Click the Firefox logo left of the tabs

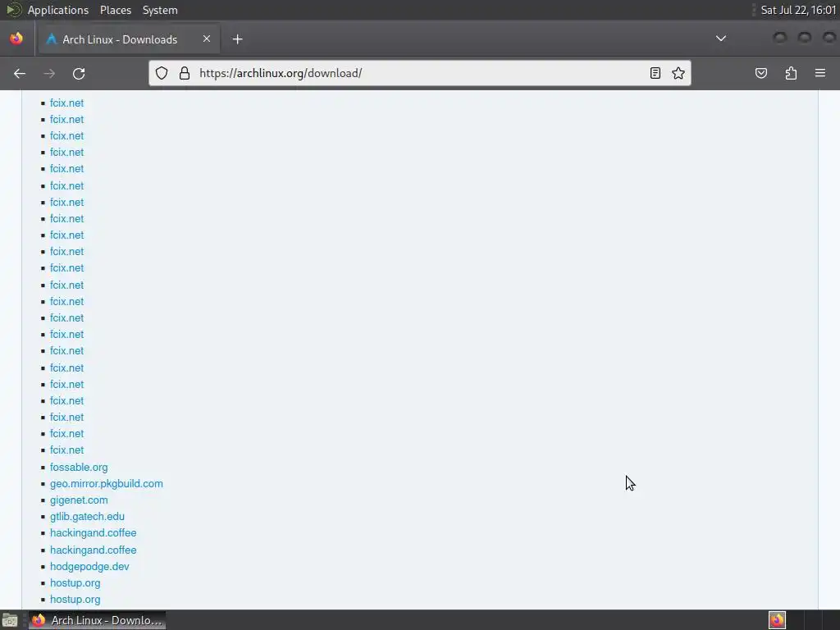pos(16,39)
